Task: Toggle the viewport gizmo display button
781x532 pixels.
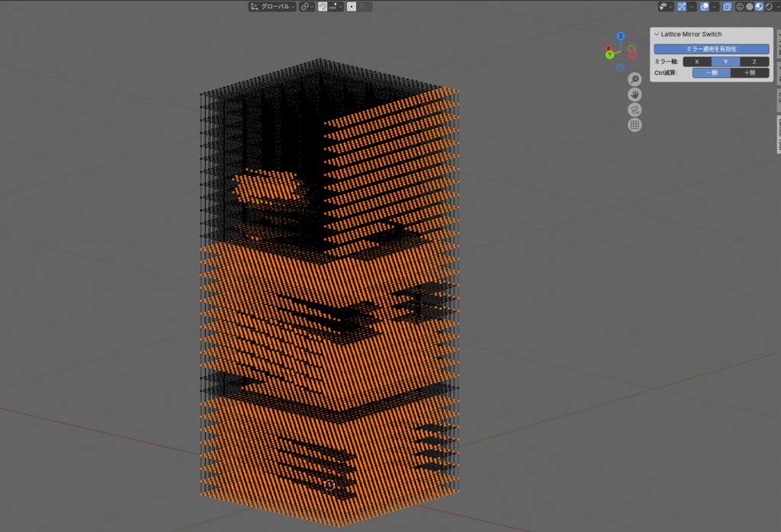Action: tap(682, 6)
